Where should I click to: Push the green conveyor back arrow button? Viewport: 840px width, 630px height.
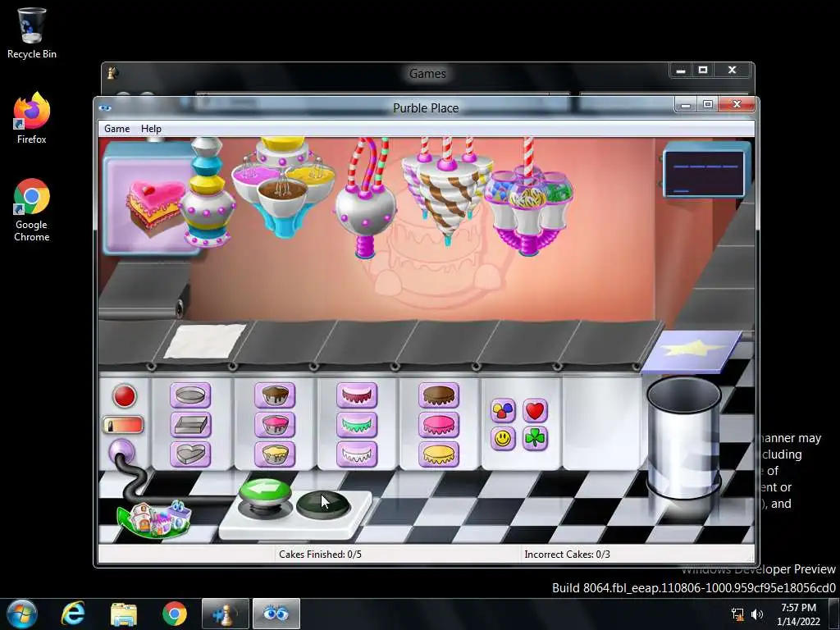(x=265, y=493)
